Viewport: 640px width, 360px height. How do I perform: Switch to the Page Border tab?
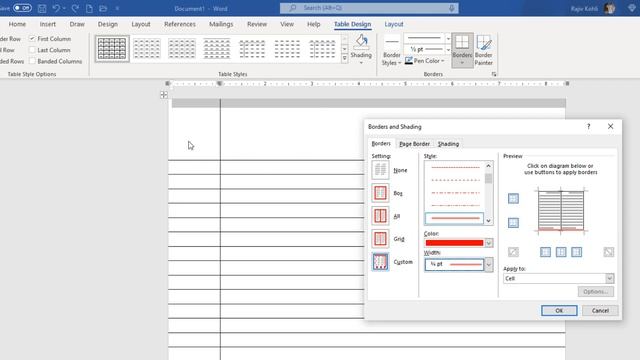point(414,144)
